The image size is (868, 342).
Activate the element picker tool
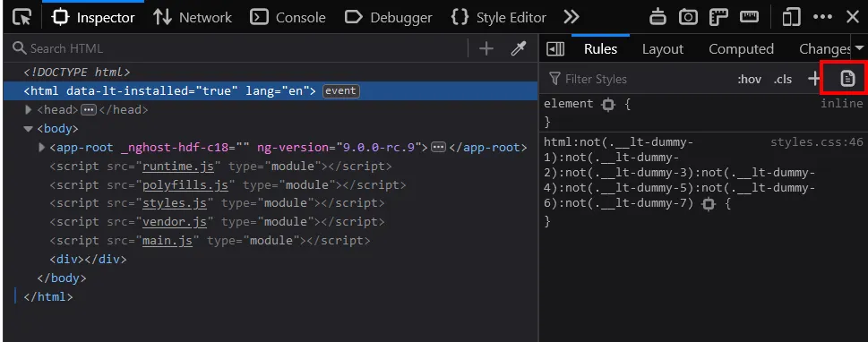21,17
